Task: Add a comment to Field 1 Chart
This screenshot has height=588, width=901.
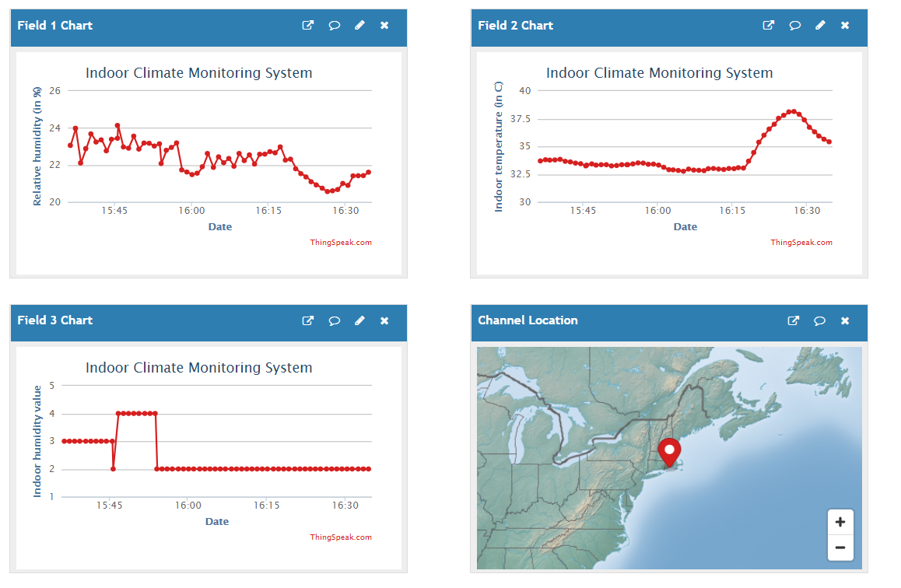Action: pos(334,25)
